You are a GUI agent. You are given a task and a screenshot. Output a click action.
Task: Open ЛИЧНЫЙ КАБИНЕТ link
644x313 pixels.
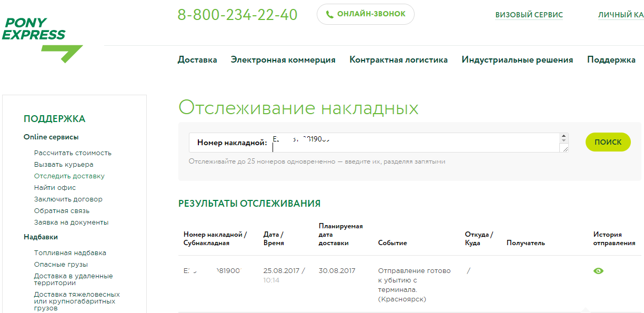[621, 15]
